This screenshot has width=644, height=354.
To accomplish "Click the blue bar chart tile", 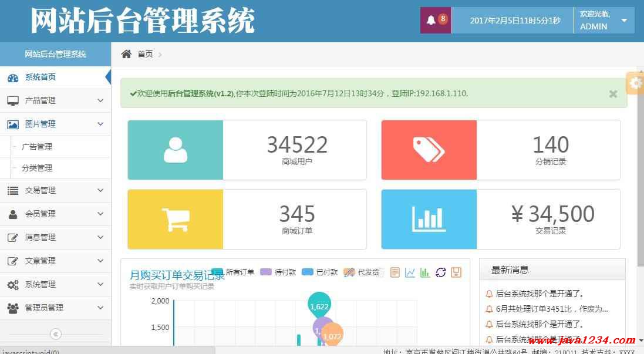I will (x=429, y=220).
